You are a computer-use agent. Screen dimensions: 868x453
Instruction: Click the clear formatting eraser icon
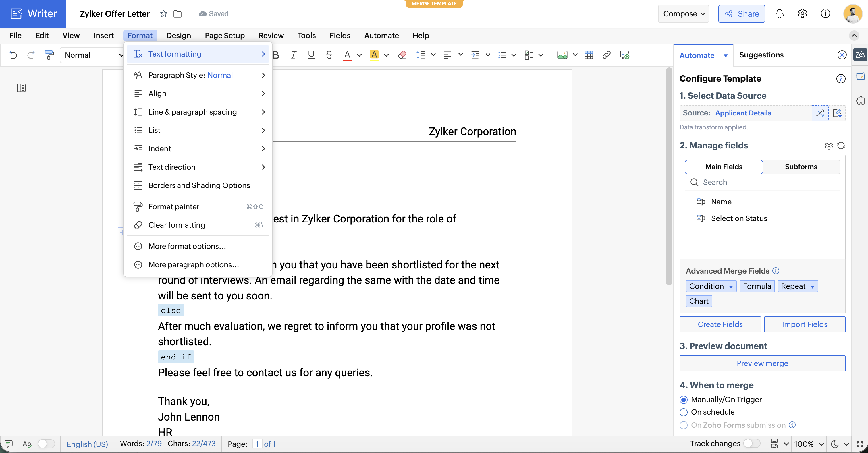click(402, 55)
